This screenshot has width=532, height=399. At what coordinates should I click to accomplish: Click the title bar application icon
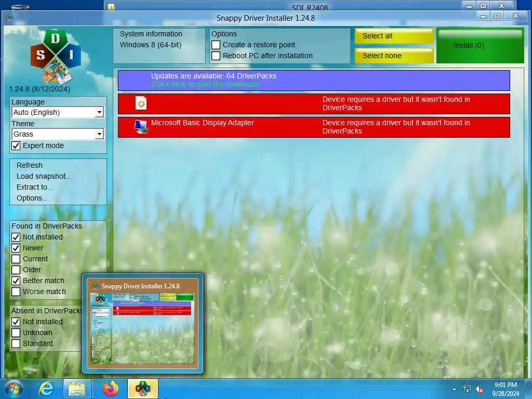point(9,17)
